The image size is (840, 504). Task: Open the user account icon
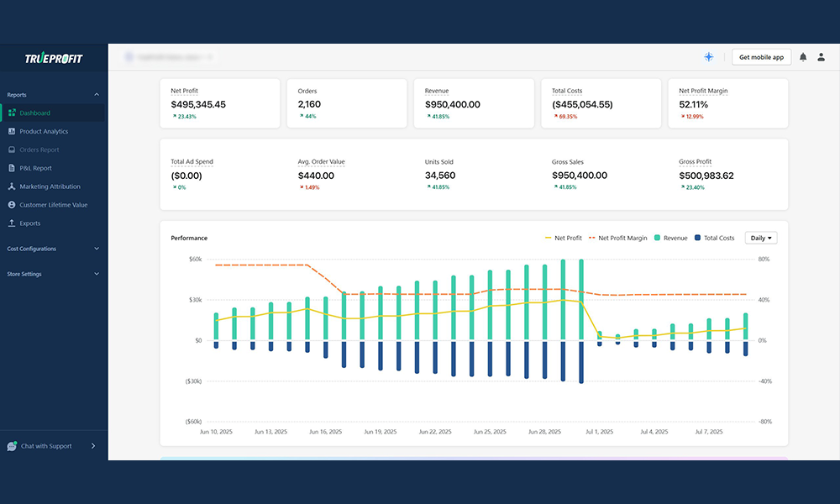(x=822, y=56)
